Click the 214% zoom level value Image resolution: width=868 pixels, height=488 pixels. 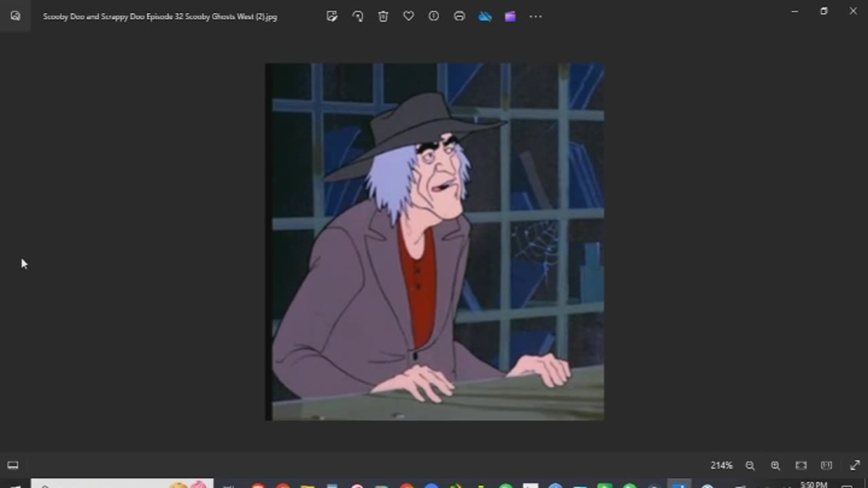click(x=722, y=466)
